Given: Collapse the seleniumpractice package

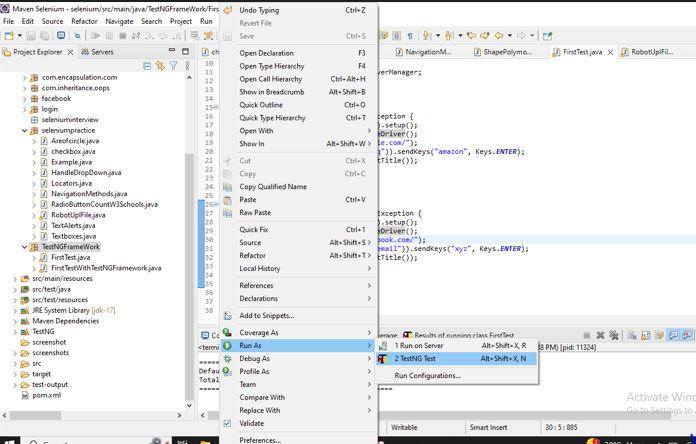Looking at the screenshot, I should [x=24, y=131].
